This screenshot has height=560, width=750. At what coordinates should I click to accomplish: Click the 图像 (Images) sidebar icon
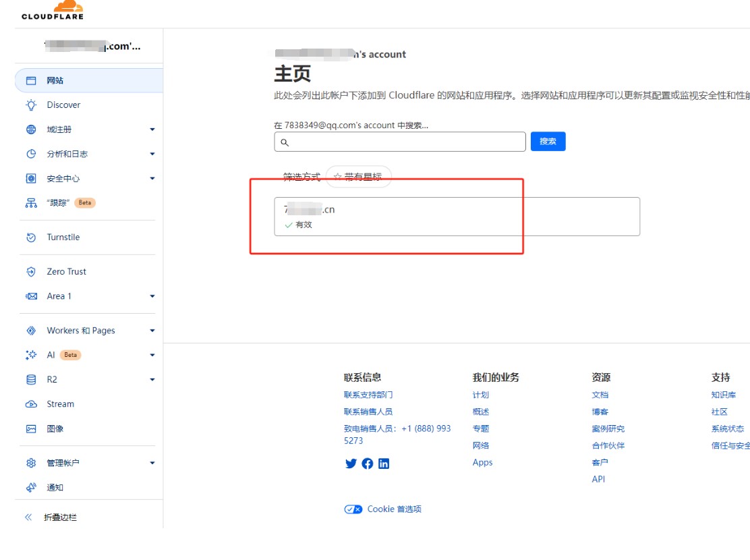[x=31, y=429]
